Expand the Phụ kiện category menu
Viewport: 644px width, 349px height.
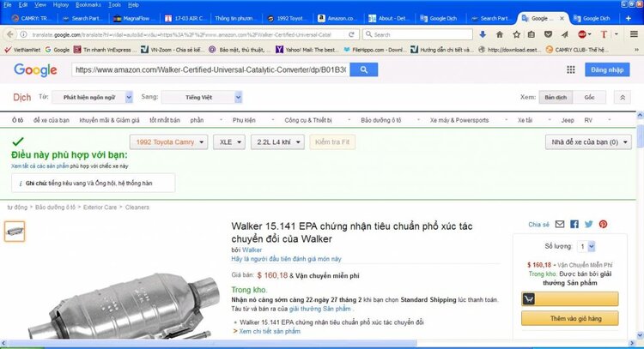(x=244, y=120)
